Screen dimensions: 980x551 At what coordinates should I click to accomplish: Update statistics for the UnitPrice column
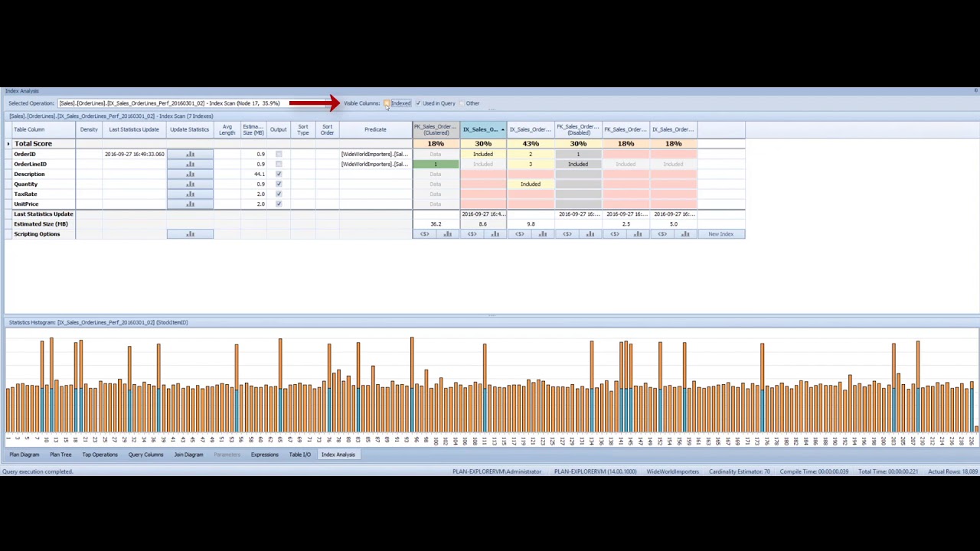190,204
